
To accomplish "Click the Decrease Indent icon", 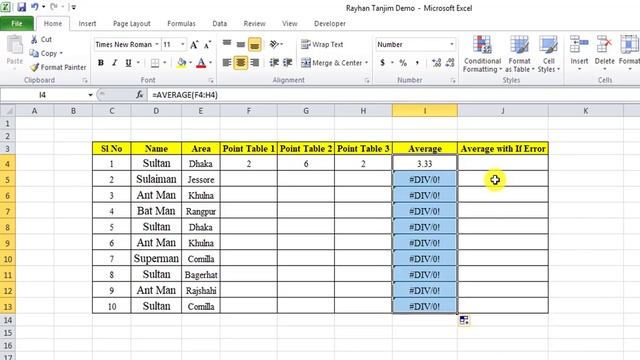I will 274,63.
